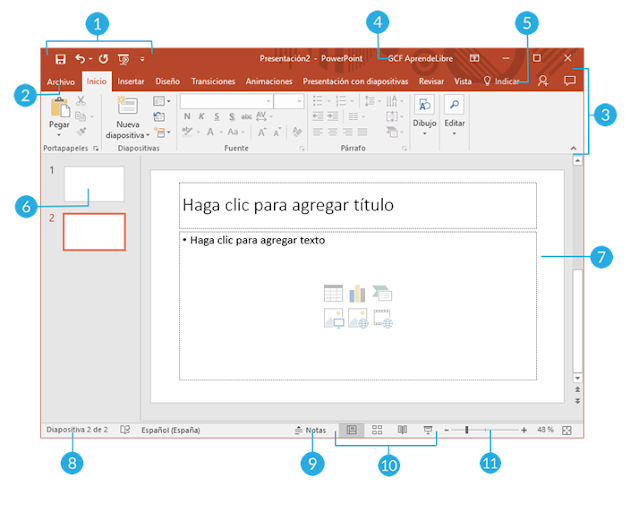Click the text highlight color icon
Image resolution: width=639 pixels, height=512 pixels.
pos(187,131)
